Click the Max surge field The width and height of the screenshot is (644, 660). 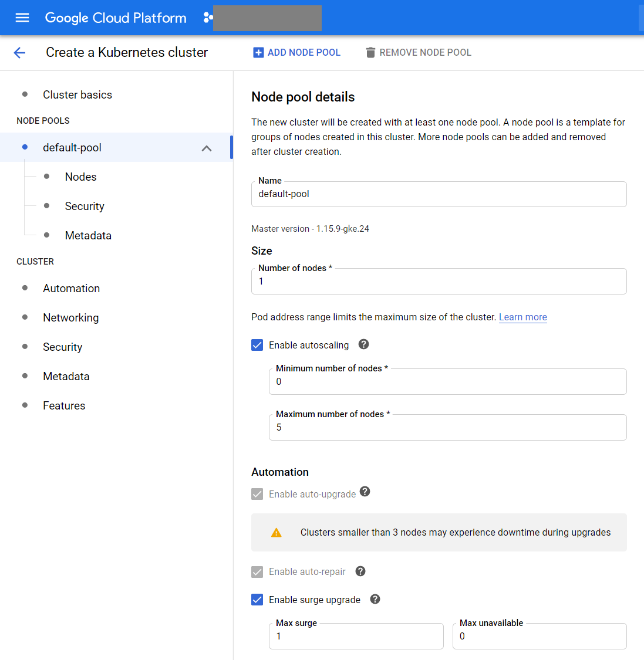tap(356, 636)
